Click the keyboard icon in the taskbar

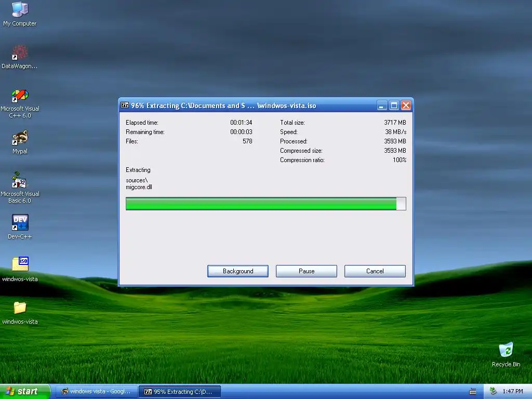[473, 392]
